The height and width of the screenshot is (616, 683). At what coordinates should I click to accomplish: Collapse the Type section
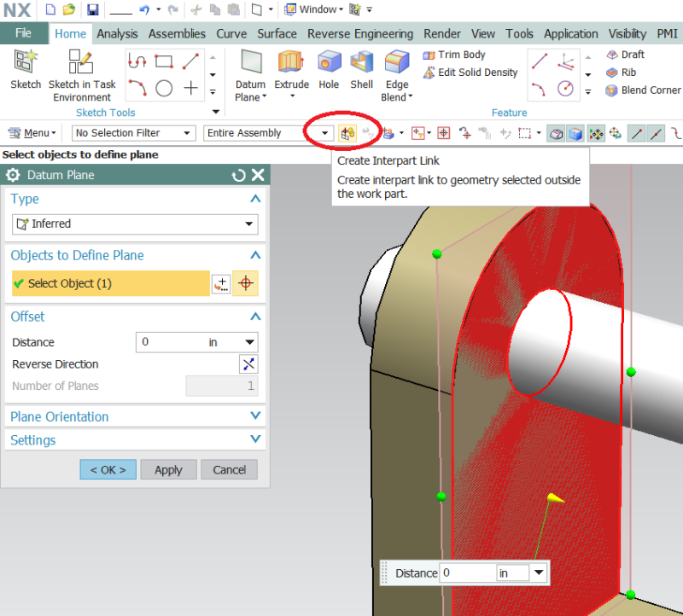[255, 199]
